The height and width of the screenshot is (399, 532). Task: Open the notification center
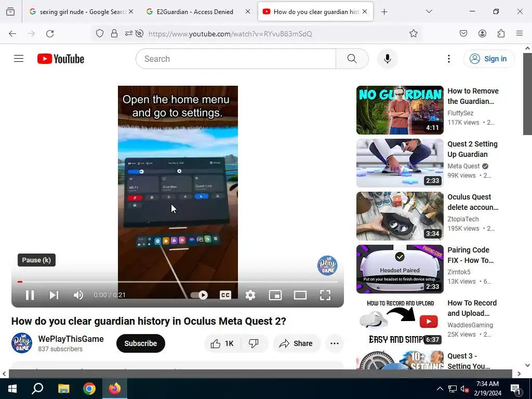click(x=516, y=389)
